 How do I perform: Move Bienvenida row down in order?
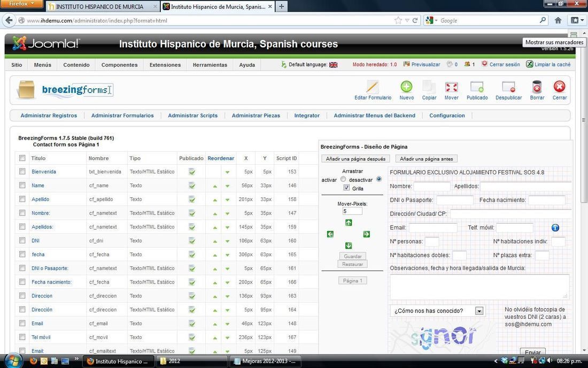227,172
